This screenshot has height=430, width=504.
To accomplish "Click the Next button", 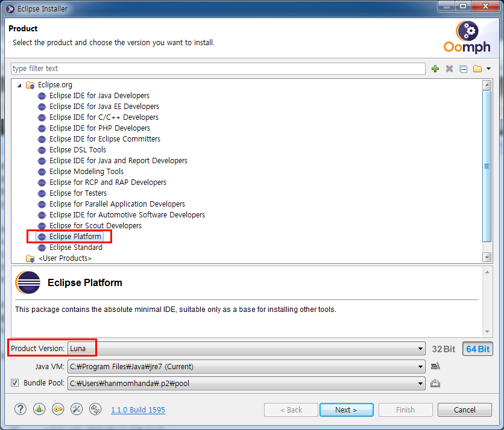I will [347, 410].
